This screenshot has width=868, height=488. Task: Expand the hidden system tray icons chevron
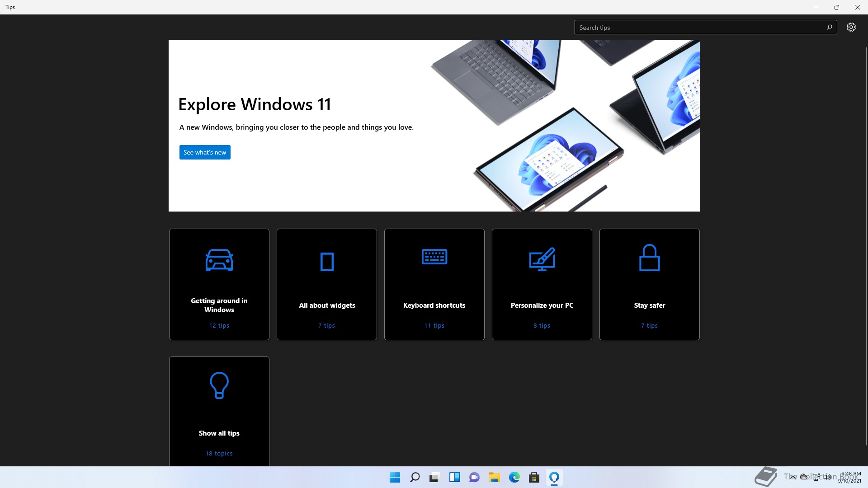pos(793,477)
